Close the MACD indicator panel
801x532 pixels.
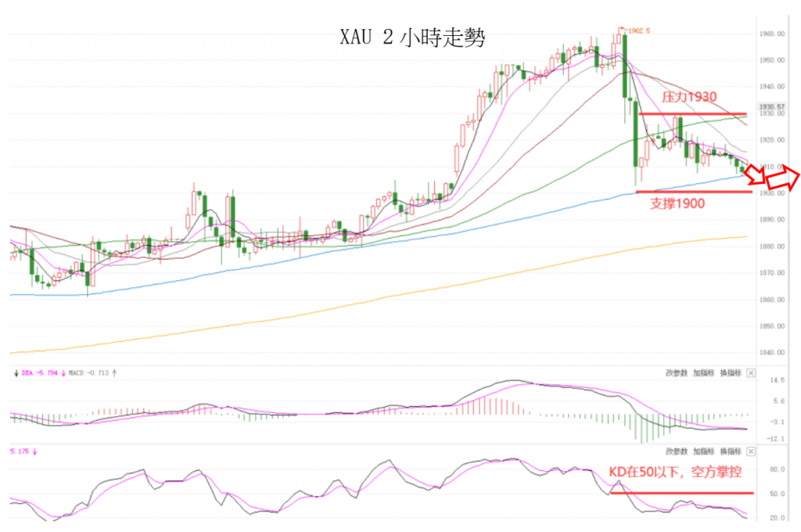(751, 373)
